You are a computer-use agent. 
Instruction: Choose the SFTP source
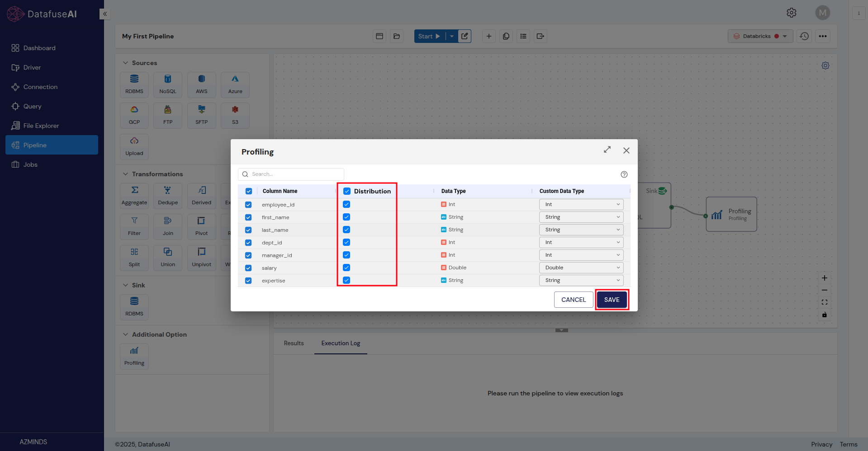201,115
